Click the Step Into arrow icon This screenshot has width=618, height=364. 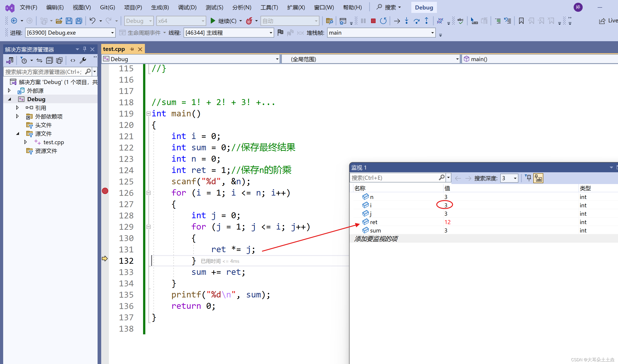pos(407,21)
